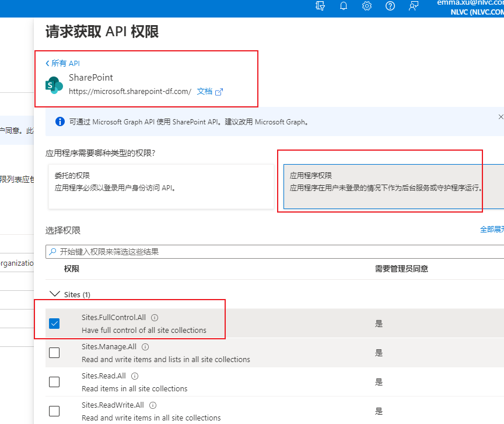
Task: Click 是 in the Sites.ReadWrite.All row
Action: coord(379,411)
